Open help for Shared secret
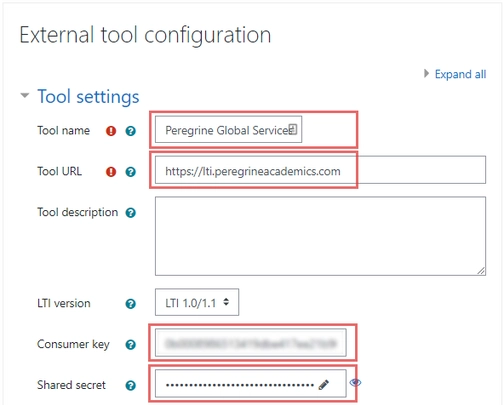Image resolution: width=504 pixels, height=405 pixels. [131, 386]
